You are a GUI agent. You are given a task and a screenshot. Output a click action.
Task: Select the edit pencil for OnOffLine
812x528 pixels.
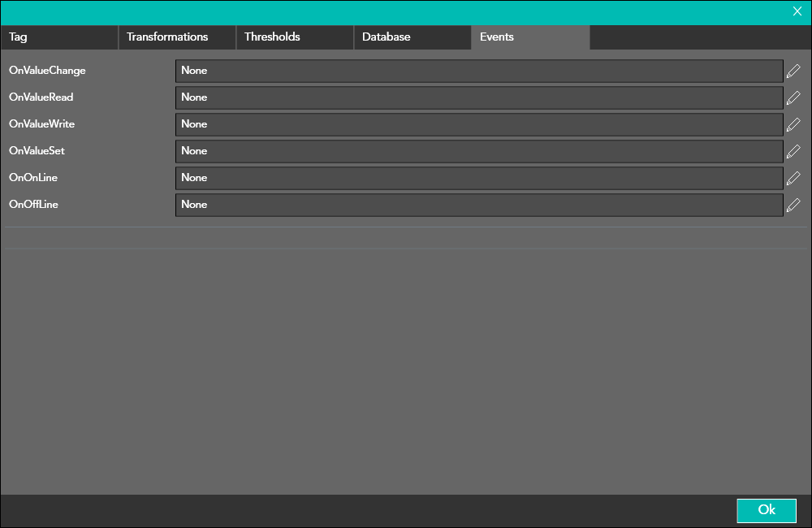click(x=793, y=206)
